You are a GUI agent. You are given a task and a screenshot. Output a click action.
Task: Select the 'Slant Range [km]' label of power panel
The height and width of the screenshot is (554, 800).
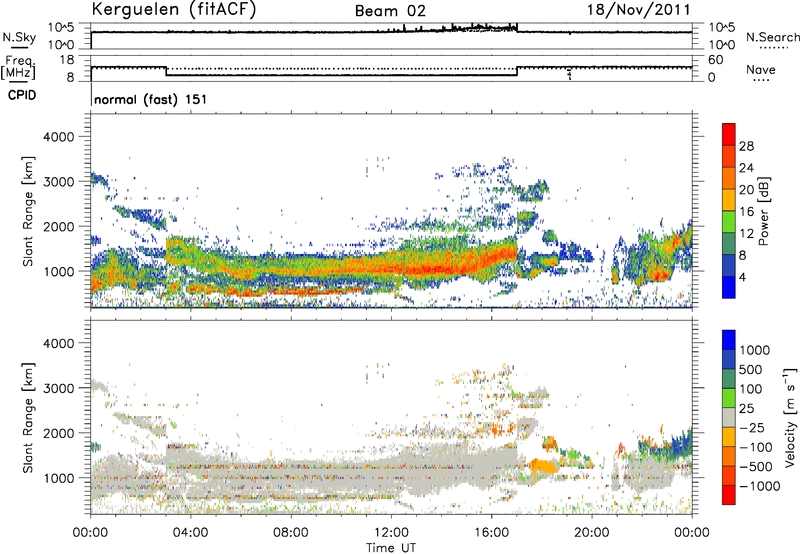click(28, 212)
